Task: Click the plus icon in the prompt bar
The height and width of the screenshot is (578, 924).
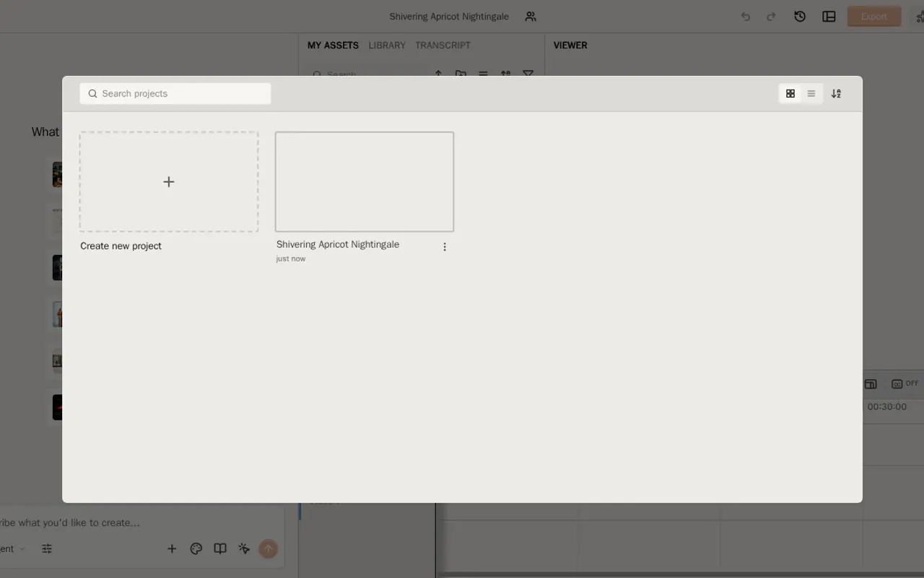Action: (172, 549)
